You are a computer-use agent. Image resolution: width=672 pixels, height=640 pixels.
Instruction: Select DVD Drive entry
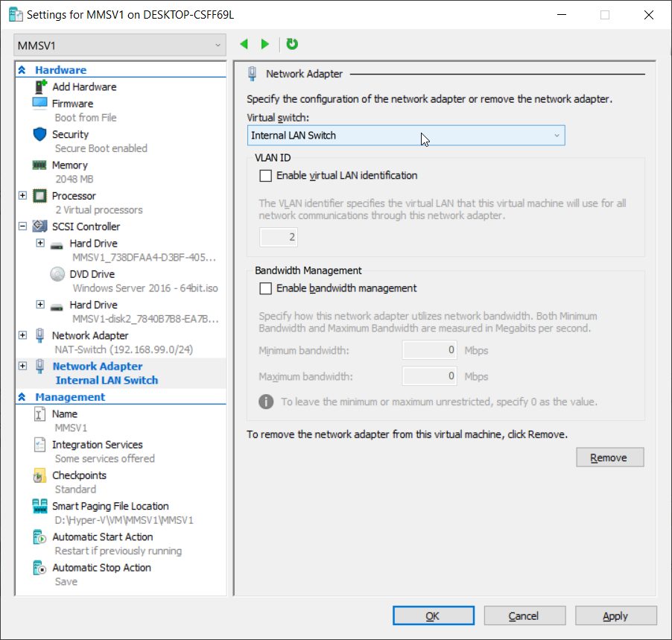[x=92, y=274]
